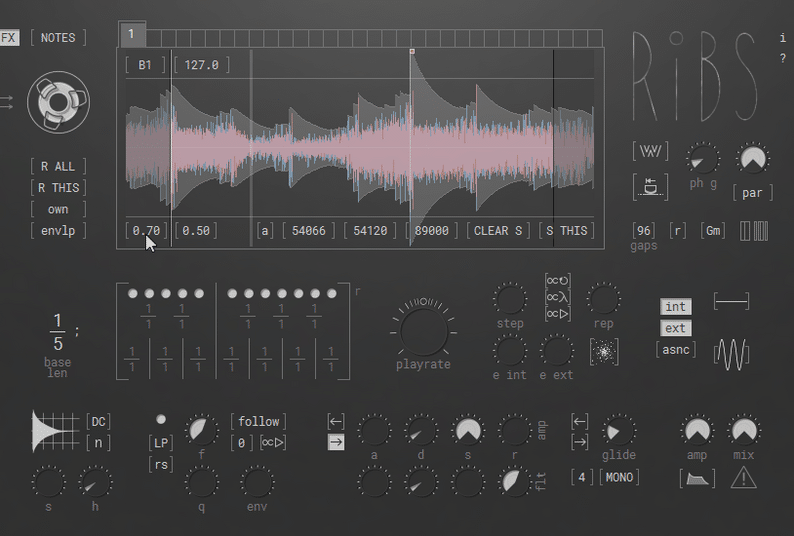The image size is (794, 536).
Task: Click the S THIS button
Action: point(567,231)
